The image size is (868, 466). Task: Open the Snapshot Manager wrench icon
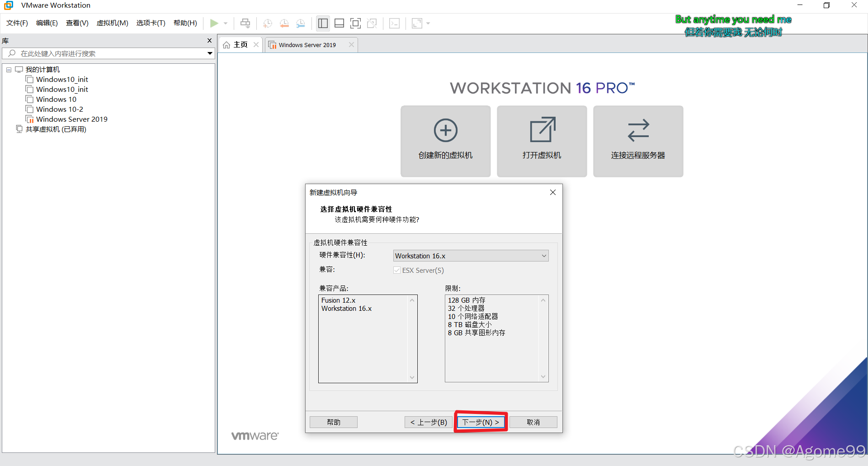pyautogui.click(x=301, y=23)
